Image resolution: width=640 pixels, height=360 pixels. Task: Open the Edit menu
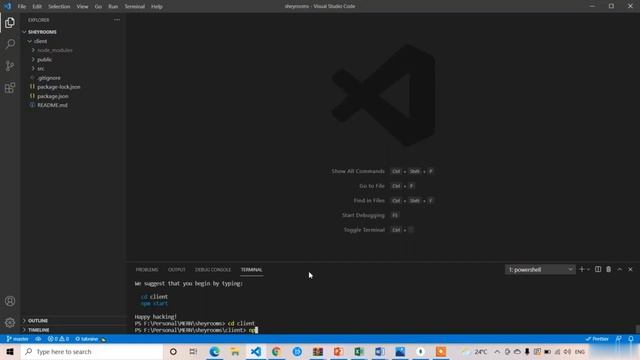(x=37, y=7)
